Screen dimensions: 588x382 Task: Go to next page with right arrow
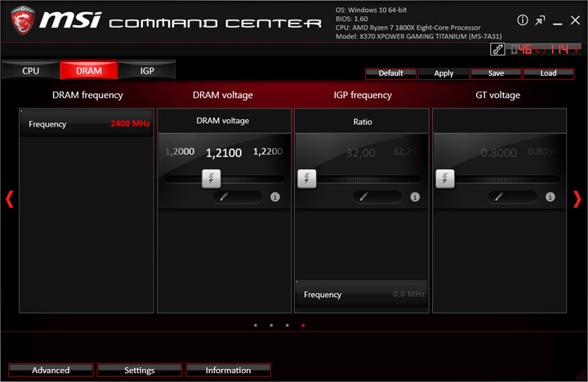pyautogui.click(x=577, y=199)
